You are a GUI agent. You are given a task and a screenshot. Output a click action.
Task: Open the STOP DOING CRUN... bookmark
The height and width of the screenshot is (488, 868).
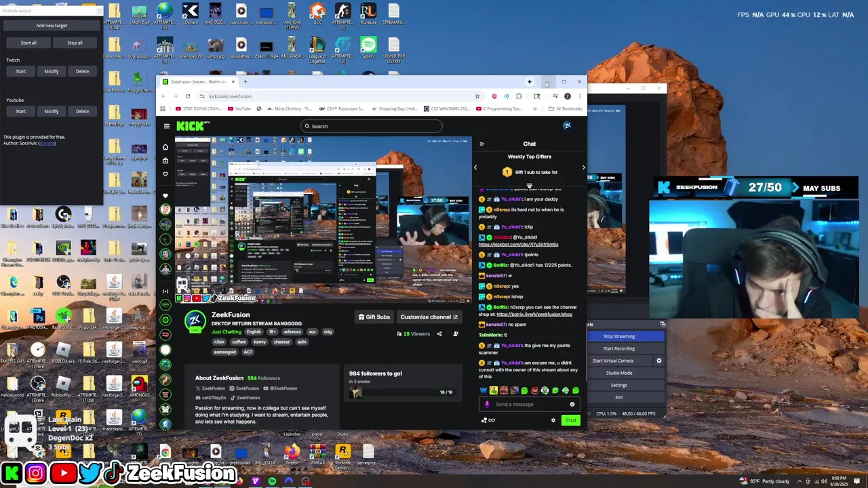[198, 108]
